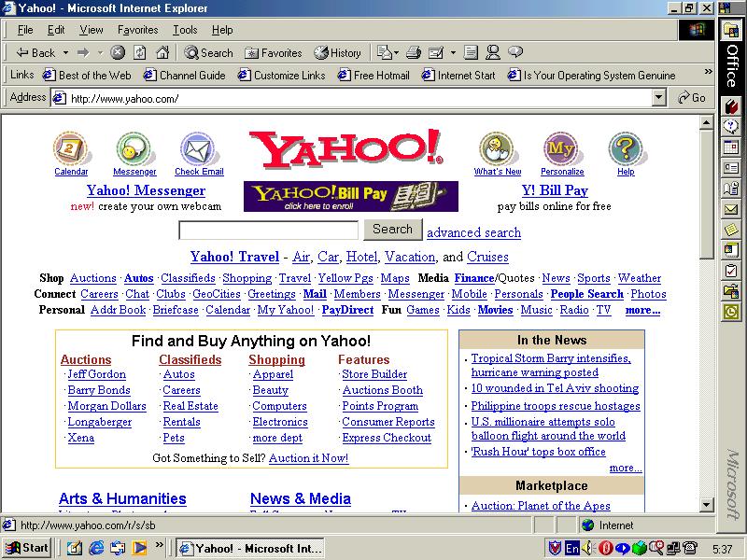Viewport: 747px width, 560px height.
Task: Open the Arts & Humanities category
Action: coord(122,498)
